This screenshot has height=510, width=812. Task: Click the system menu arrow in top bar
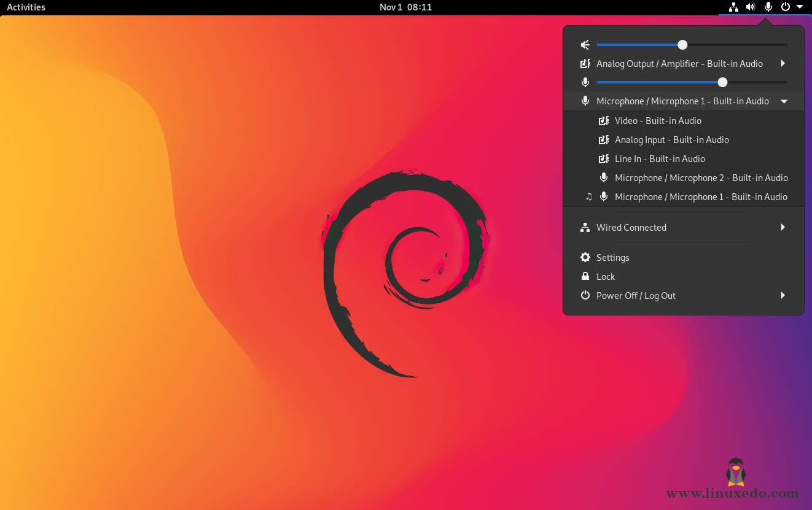point(800,7)
